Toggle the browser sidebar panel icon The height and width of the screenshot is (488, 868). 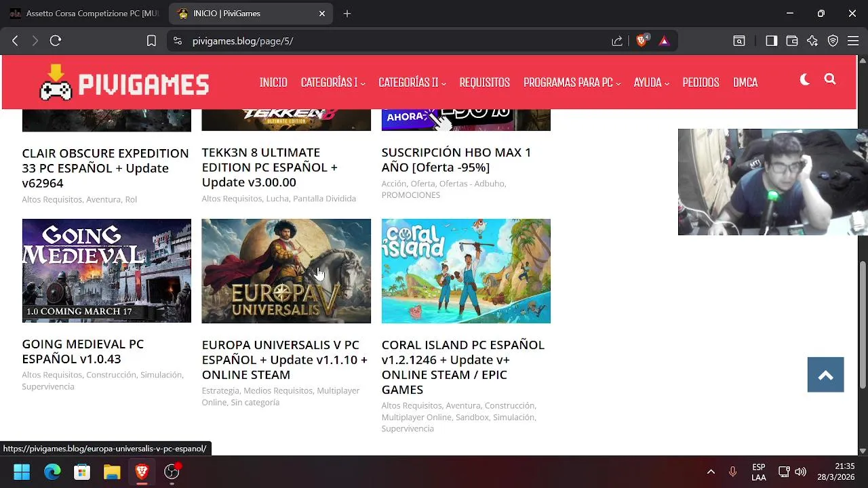coord(771,41)
